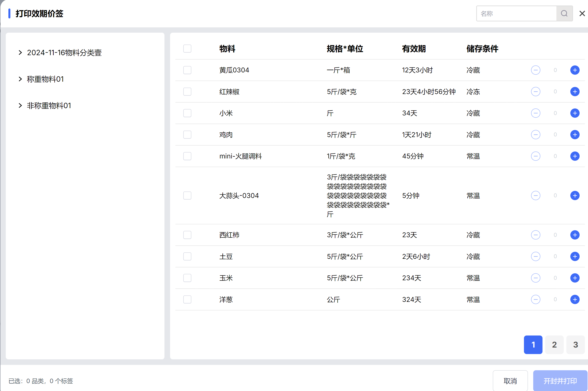Viewport: 588px width, 391px height.
Task: Expand the 非称重物料01 tree node
Action: [x=21, y=105]
